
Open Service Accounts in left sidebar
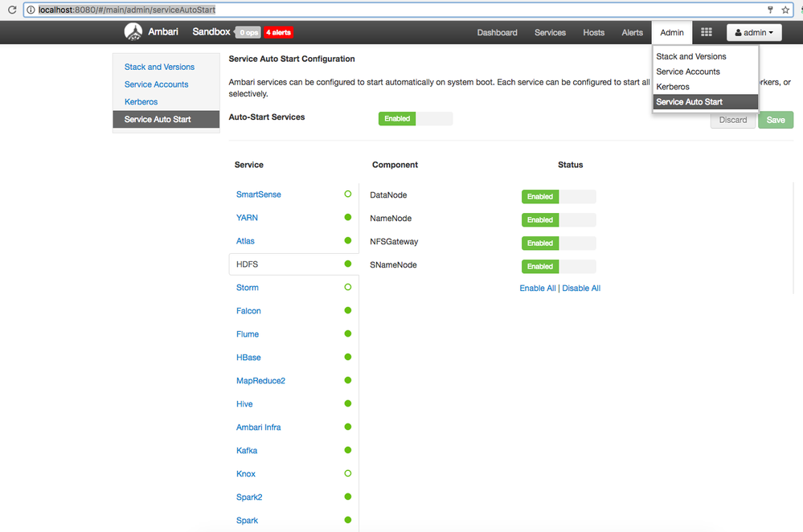pos(156,84)
